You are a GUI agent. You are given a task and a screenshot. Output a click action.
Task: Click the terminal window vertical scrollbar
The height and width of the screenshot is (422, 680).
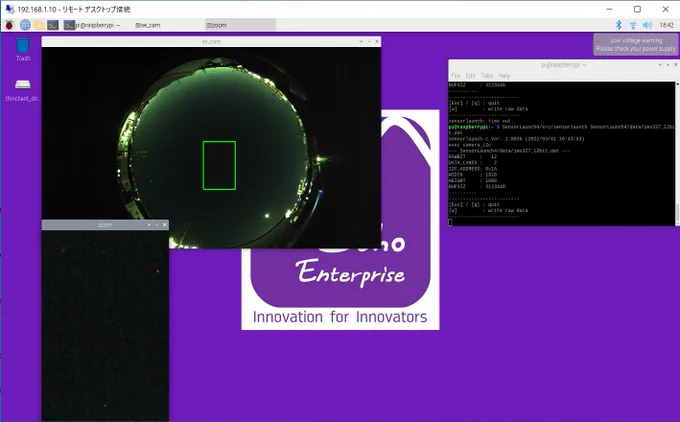click(677, 154)
